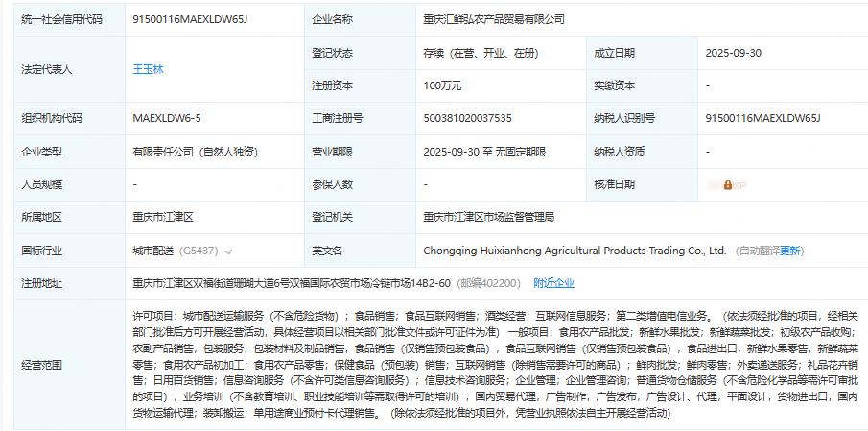This screenshot has width=868, height=431.
Task: Click the business scope description paragraph
Action: (x=494, y=365)
